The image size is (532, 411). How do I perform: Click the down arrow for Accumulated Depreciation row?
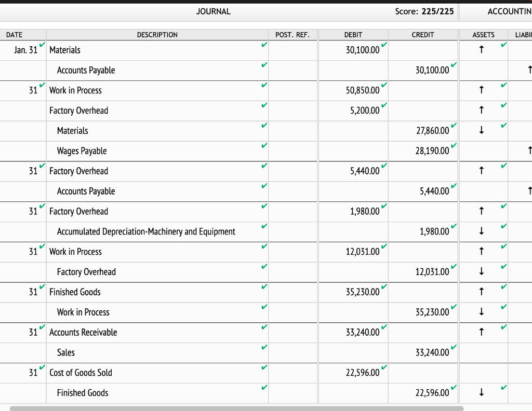pos(482,231)
